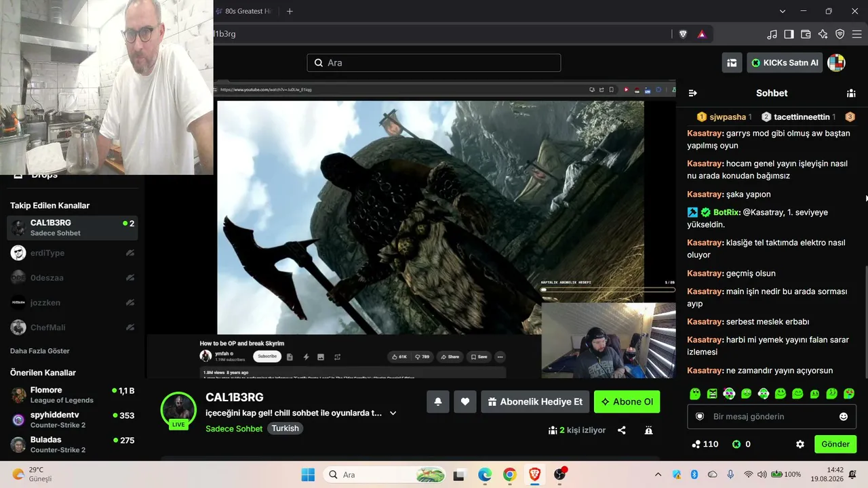Open the CAL1B3RG streamer avatar
This screenshot has height=488, width=868.
tap(178, 409)
